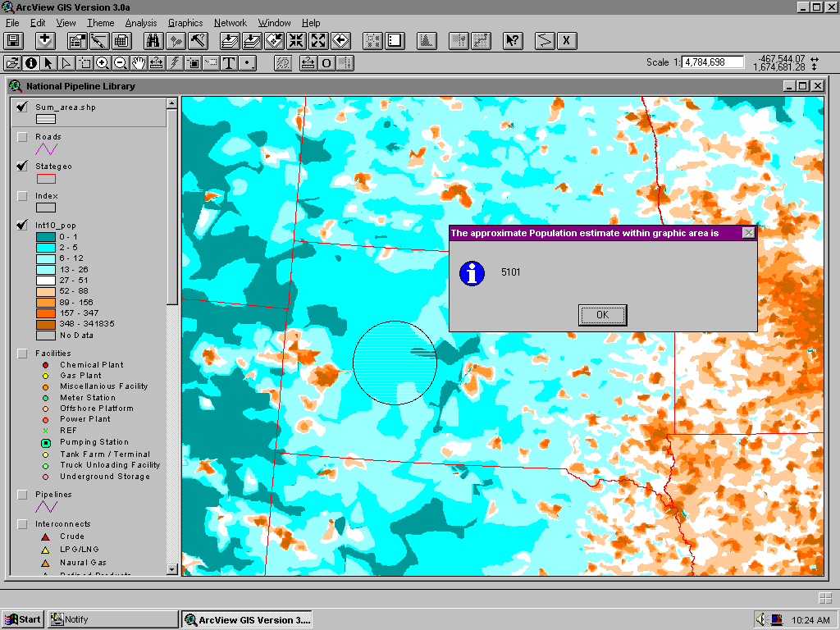Open Theme Properties toolbar icon
The width and height of the screenshot is (840, 630).
76,41
